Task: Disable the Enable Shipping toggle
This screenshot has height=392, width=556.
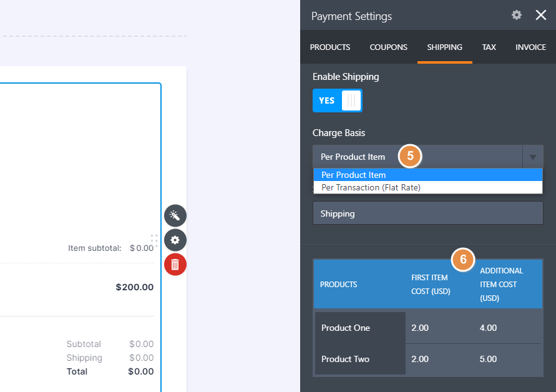Action: 337,100
